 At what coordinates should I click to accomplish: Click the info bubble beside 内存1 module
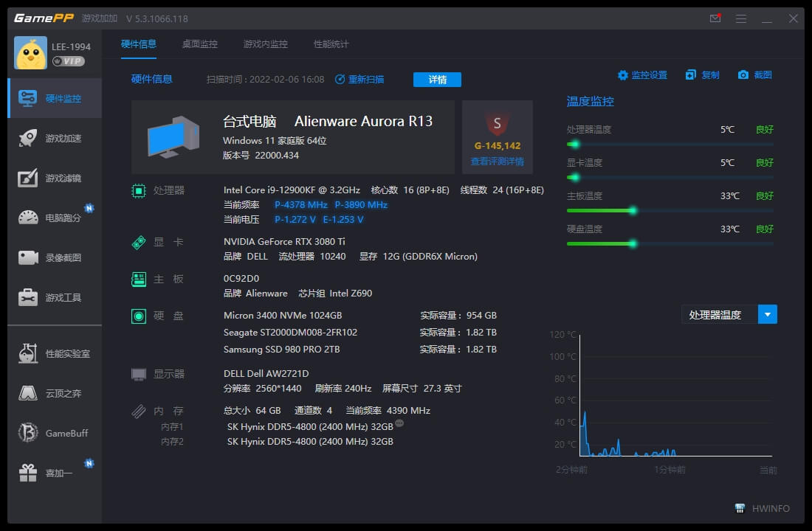(399, 424)
